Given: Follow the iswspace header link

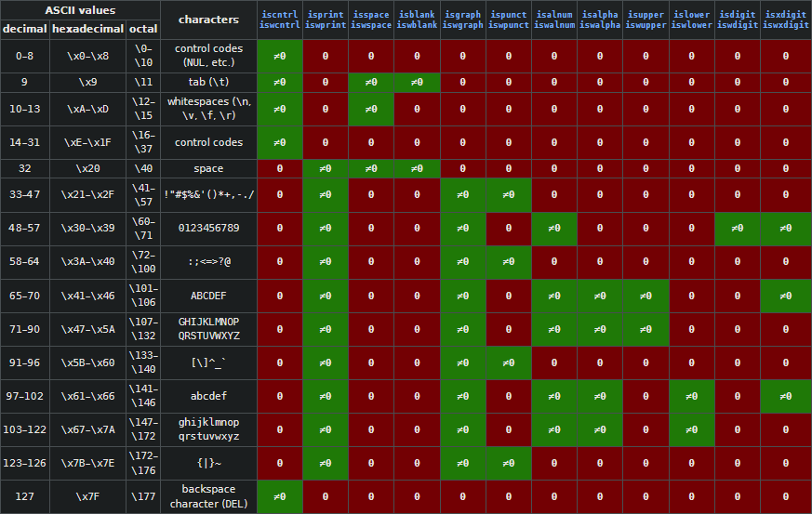Looking at the screenshot, I should click(371, 26).
